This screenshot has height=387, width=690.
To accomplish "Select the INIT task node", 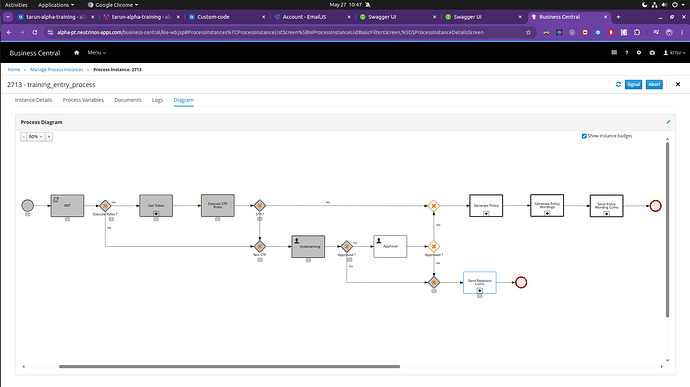I will 67,206.
